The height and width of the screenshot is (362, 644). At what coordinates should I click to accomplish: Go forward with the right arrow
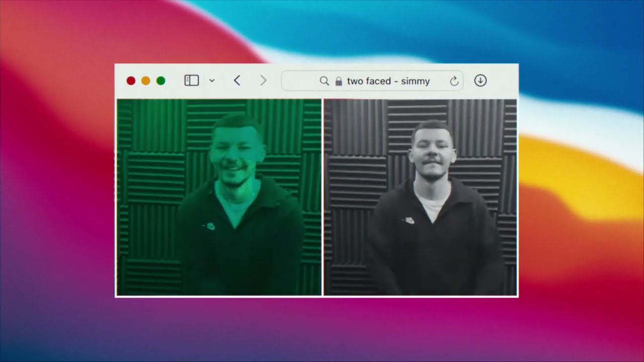click(x=263, y=80)
